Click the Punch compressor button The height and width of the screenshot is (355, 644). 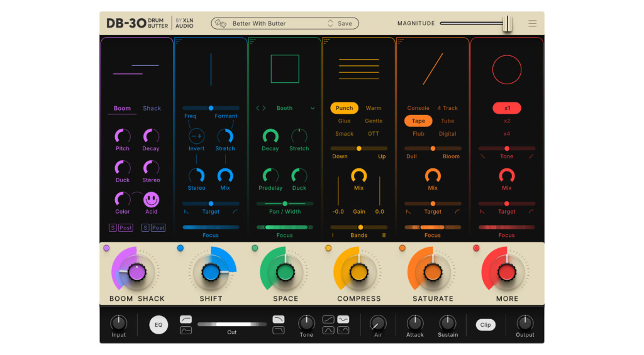tap(344, 108)
